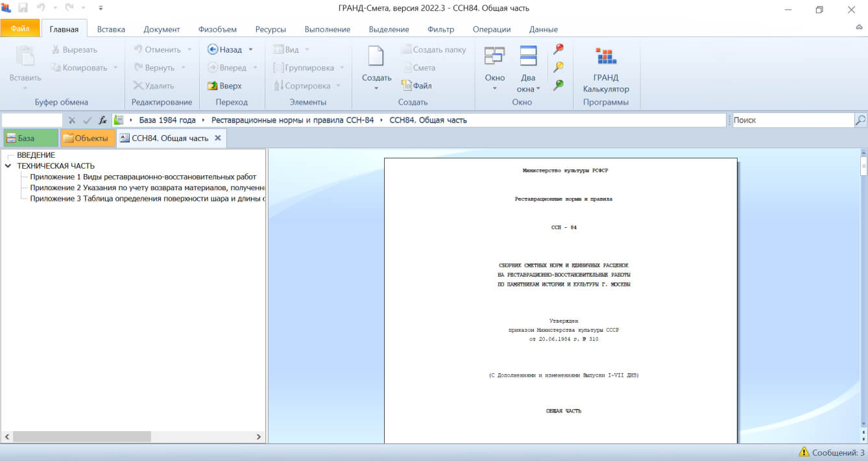Switch to the Данные ribbon tab
The height and width of the screenshot is (461, 868).
543,29
